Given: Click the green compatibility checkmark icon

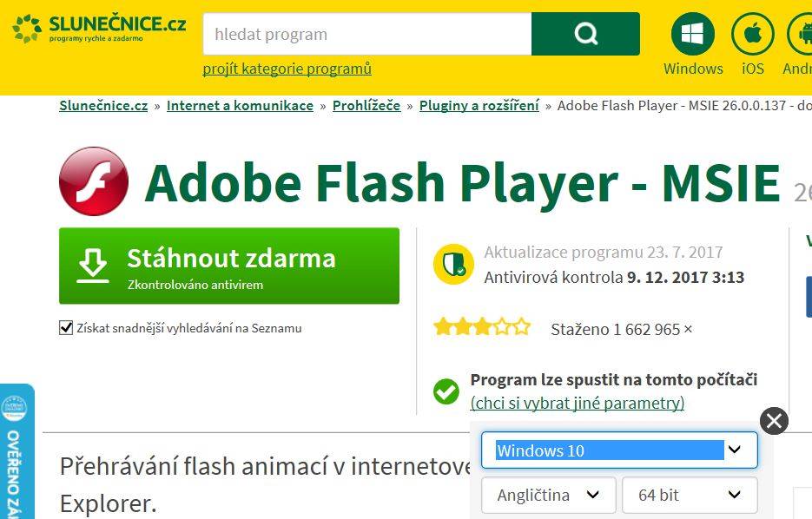Looking at the screenshot, I should click(446, 391).
